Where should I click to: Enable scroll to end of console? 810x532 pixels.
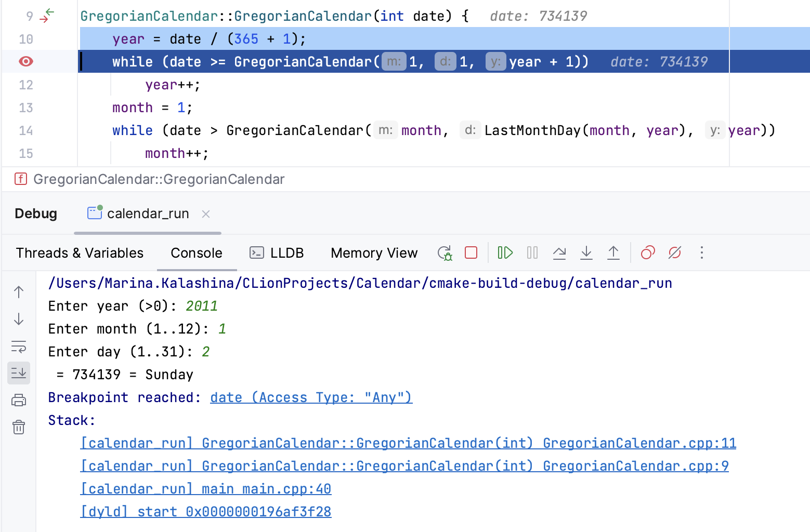pos(19,373)
